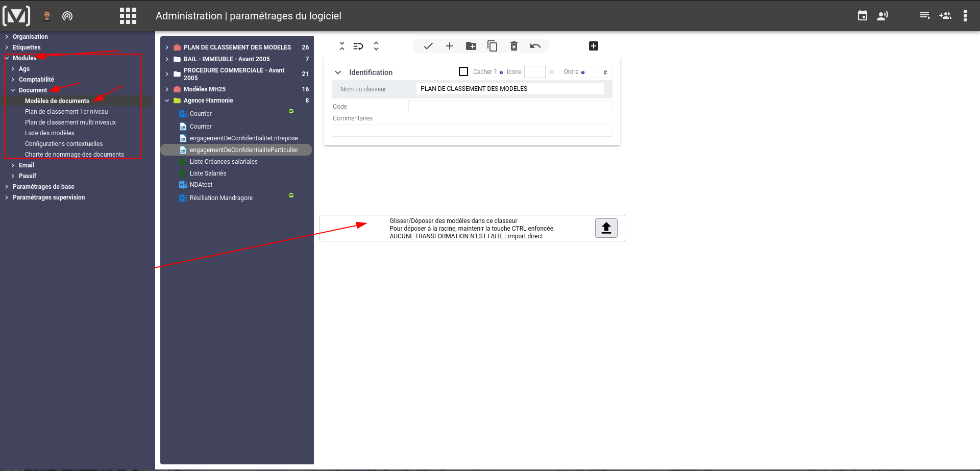Open Paramétrages supervision section
This screenshot has height=471, width=980.
[x=48, y=197]
